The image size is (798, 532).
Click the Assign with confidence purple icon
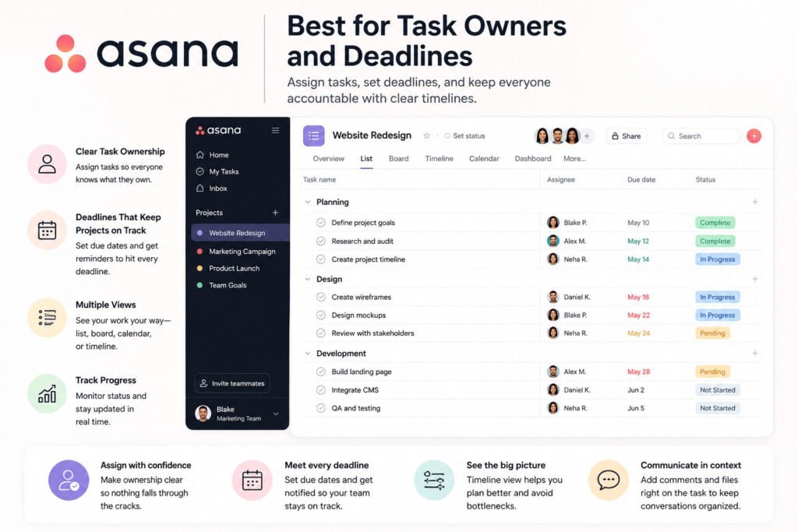pos(69,480)
